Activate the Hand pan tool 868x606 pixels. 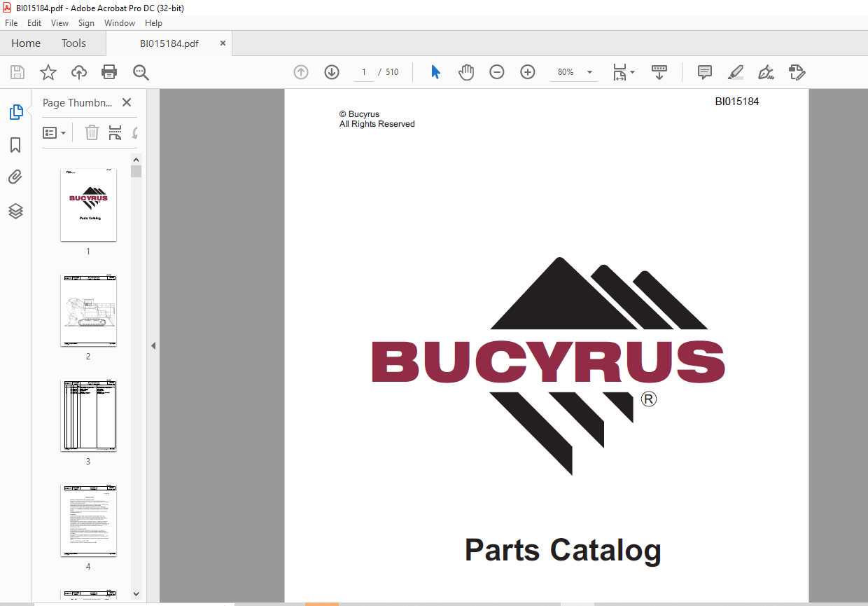[x=466, y=72]
